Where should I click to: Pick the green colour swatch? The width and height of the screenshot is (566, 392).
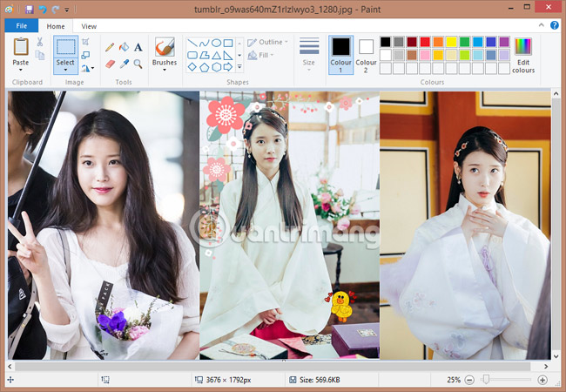coord(465,42)
